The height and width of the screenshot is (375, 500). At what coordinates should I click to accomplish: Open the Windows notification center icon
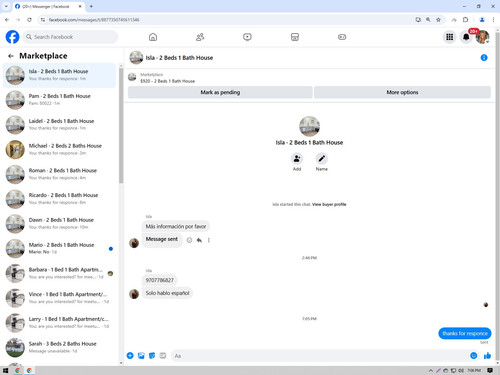pyautogui.click(x=490, y=370)
